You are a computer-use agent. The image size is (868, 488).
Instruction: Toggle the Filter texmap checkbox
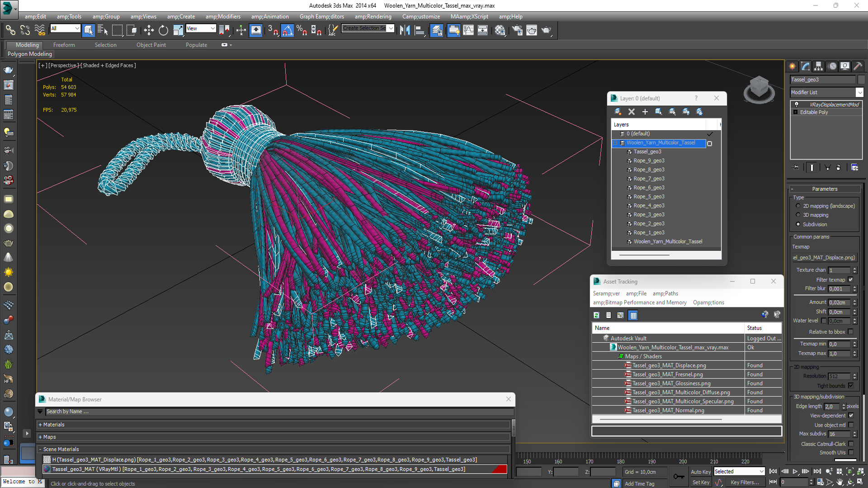click(x=850, y=280)
